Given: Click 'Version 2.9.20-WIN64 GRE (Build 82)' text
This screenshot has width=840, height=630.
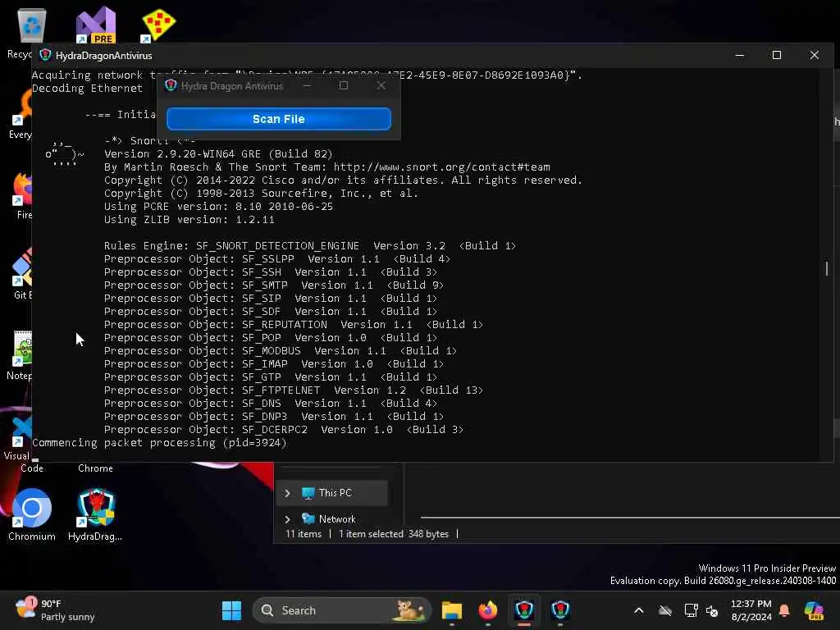Looking at the screenshot, I should (x=218, y=154).
